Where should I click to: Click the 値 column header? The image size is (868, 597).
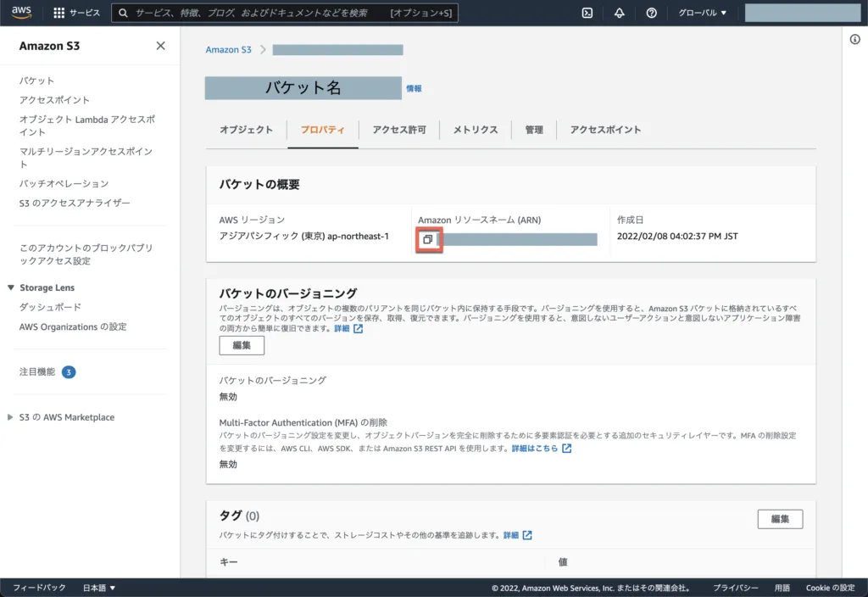point(563,561)
